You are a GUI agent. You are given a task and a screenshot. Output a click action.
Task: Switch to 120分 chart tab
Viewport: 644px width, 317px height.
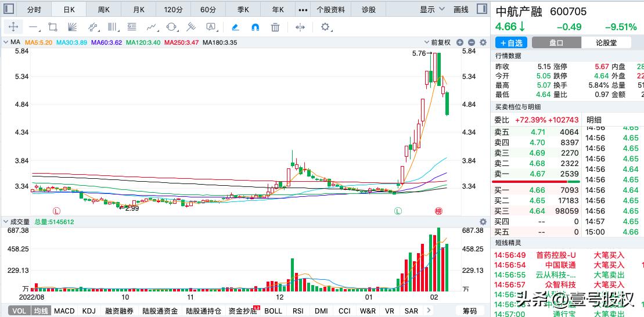(173, 9)
